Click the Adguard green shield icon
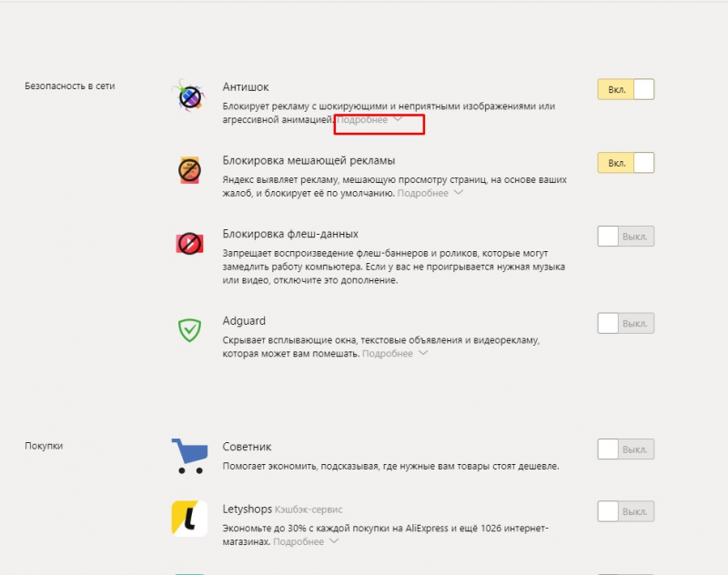 [189, 330]
